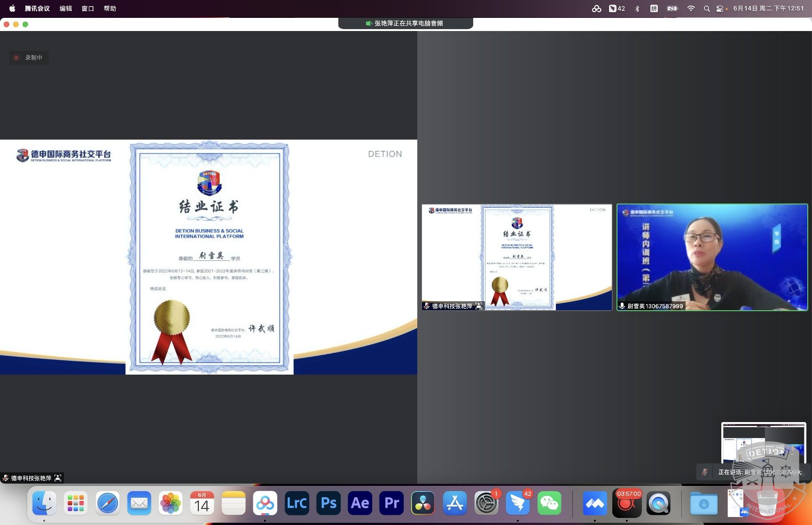Switch to Tencent Meeting in the Dock
The height and width of the screenshot is (525, 812).
[595, 503]
